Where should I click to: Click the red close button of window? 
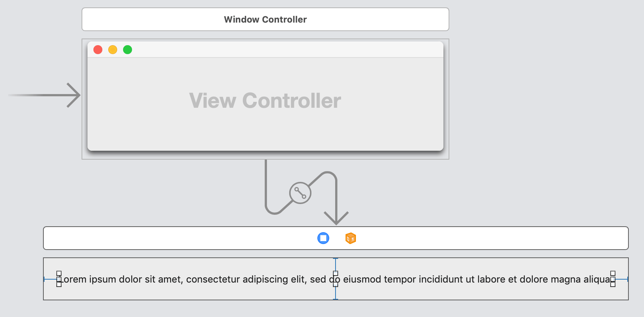click(x=98, y=50)
